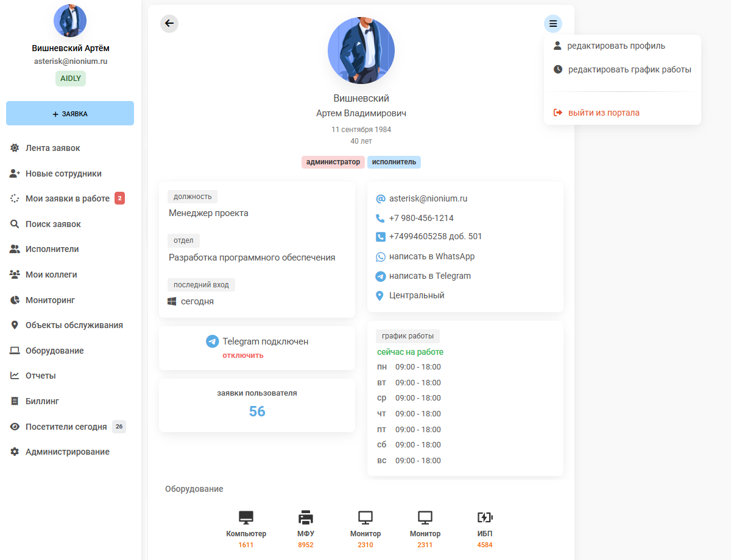Collapse the hamburger menu in profile header

tap(553, 24)
